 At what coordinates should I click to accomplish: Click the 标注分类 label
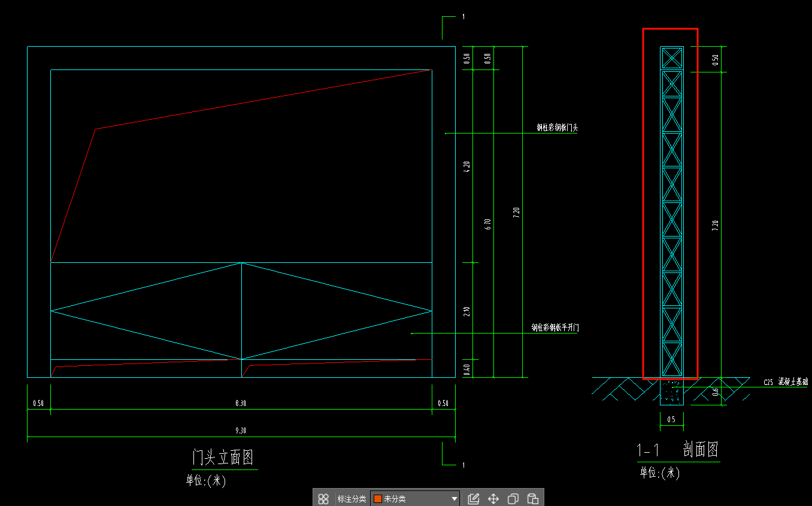click(352, 498)
